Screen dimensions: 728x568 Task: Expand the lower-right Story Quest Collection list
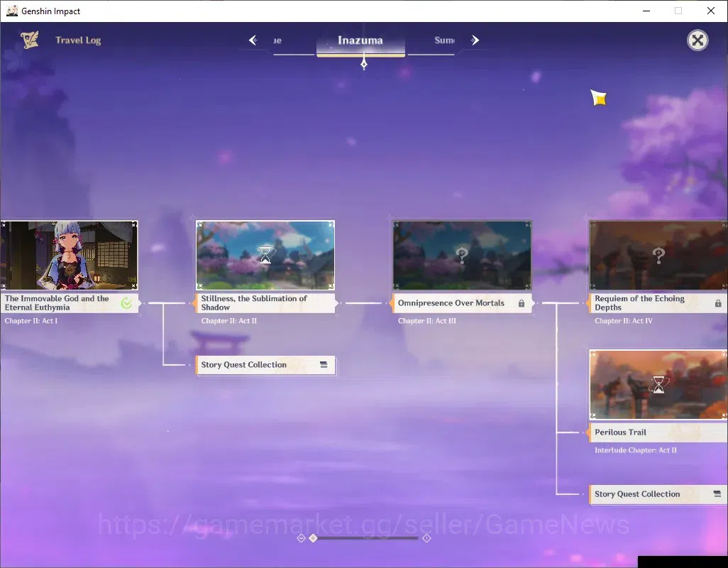point(658,494)
